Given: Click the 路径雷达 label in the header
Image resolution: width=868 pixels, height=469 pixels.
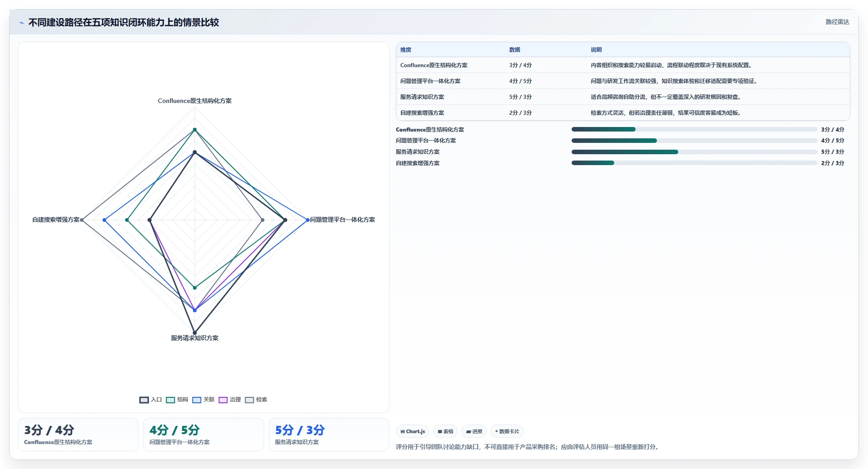Looking at the screenshot, I should (837, 22).
